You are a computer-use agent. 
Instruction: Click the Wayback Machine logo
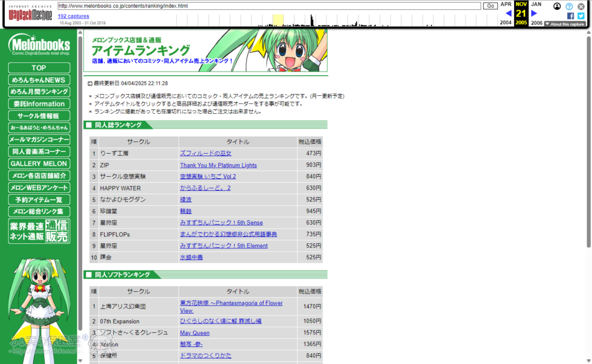click(31, 13)
